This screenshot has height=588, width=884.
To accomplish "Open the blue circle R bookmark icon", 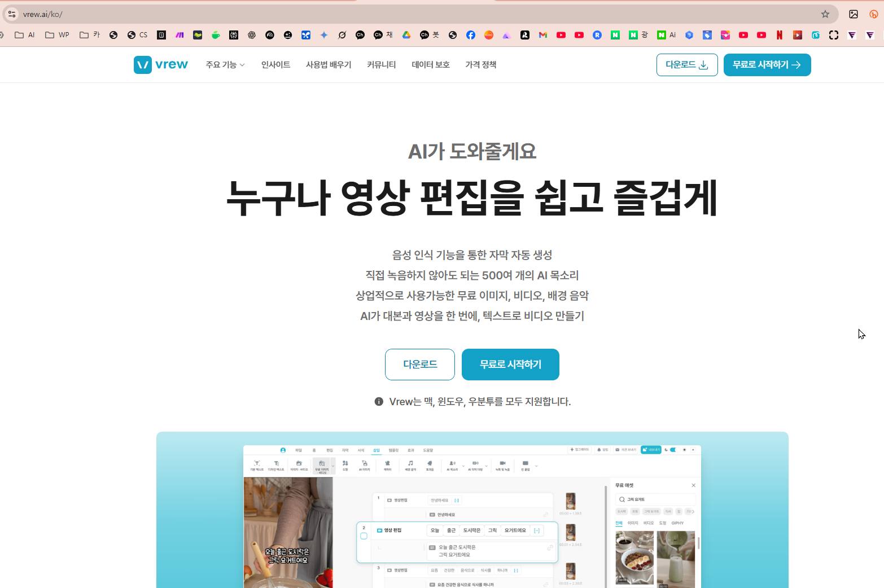I will tap(597, 35).
